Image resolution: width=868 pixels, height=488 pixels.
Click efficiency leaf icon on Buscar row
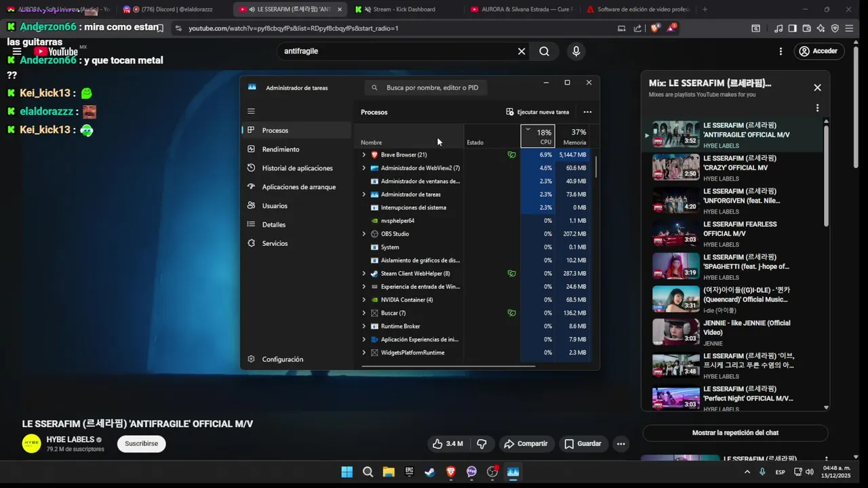click(x=511, y=313)
